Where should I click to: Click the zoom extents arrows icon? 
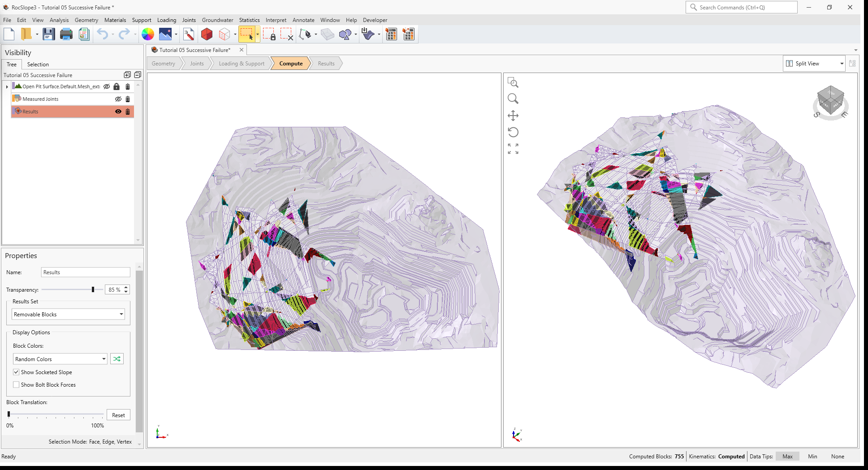click(x=513, y=149)
